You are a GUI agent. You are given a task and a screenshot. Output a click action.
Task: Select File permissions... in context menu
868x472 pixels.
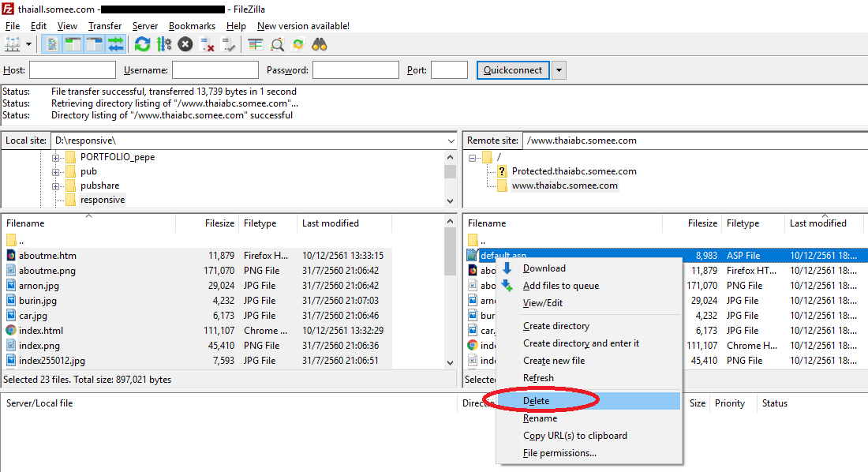point(559,453)
